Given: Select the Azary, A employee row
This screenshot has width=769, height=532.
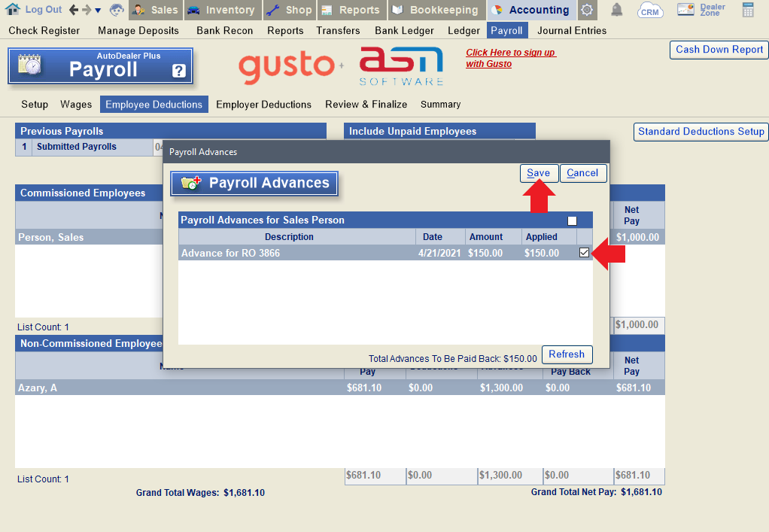Looking at the screenshot, I should click(x=340, y=388).
